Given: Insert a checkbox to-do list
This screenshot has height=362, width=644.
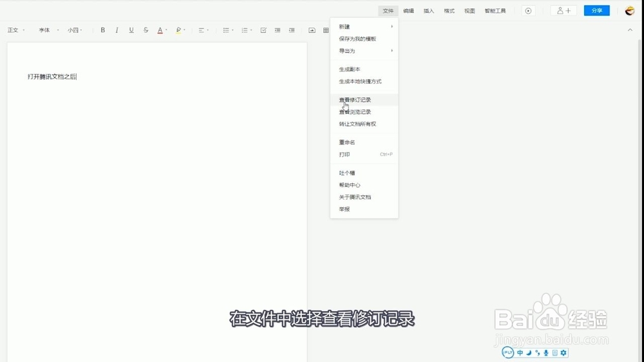Looking at the screenshot, I should click(x=263, y=30).
